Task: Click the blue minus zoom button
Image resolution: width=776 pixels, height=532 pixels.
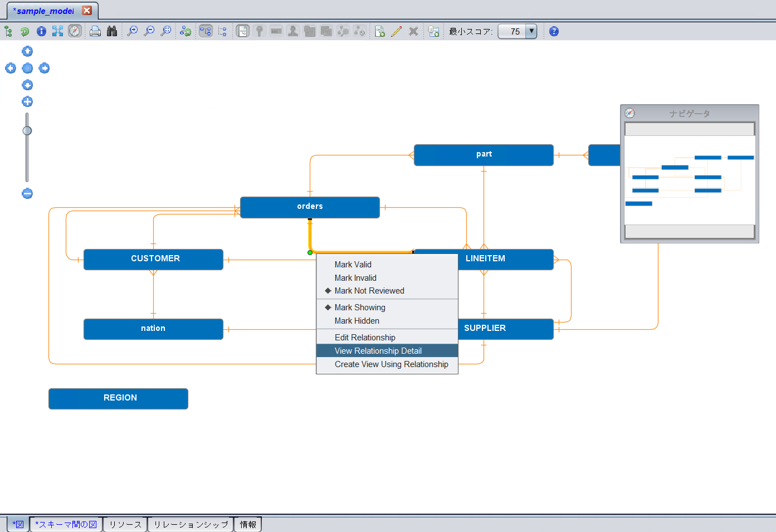Action: click(x=27, y=193)
